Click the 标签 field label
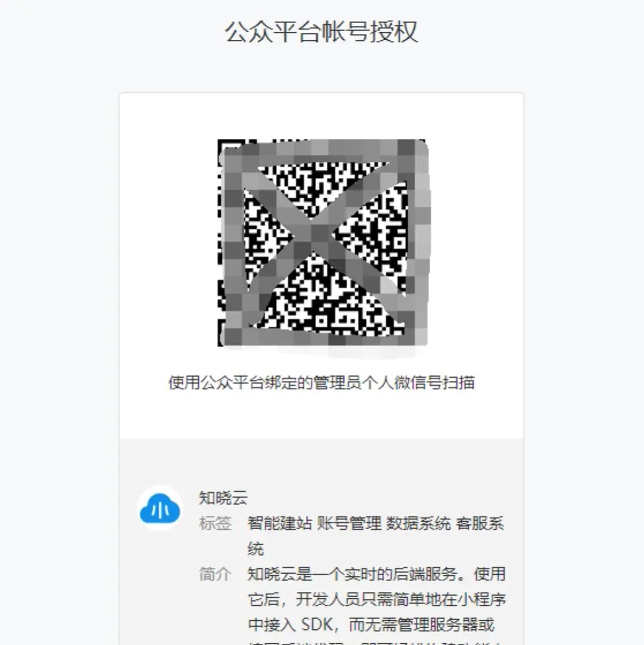The height and width of the screenshot is (645, 644). click(x=215, y=523)
